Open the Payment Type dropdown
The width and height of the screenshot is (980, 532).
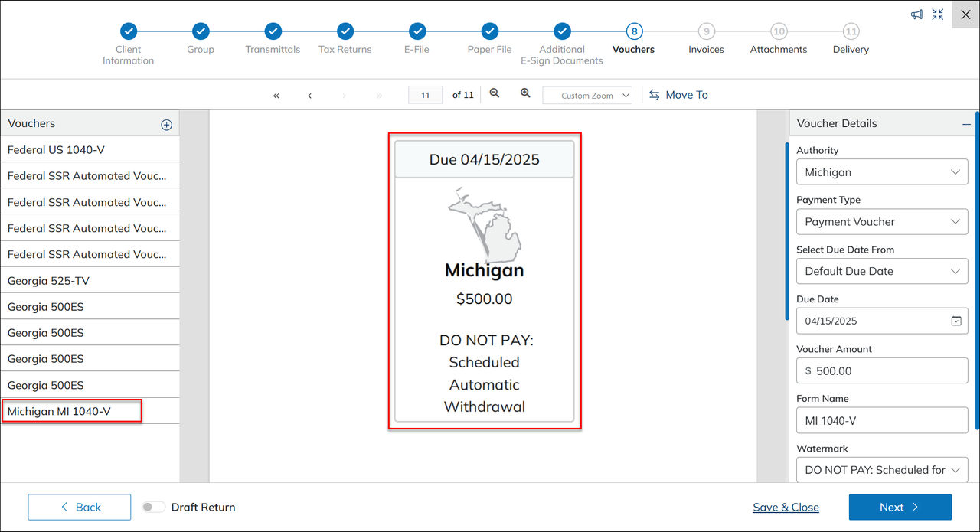[882, 222]
